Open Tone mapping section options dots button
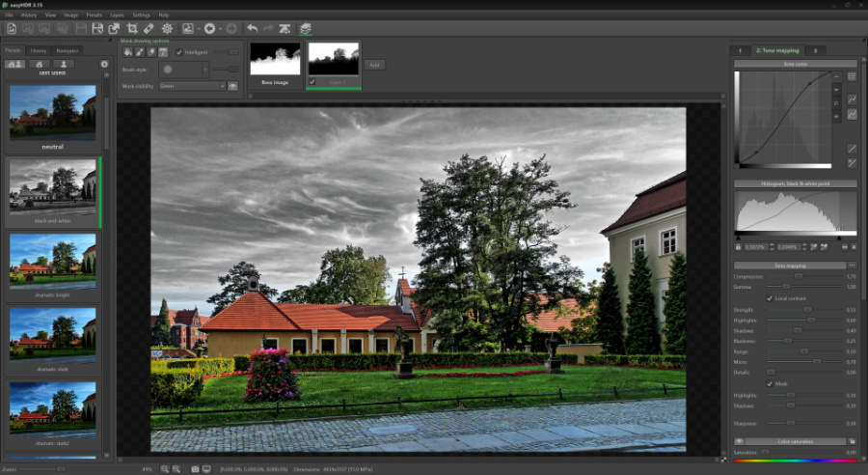Screen dimensions: 868x475 (852, 265)
